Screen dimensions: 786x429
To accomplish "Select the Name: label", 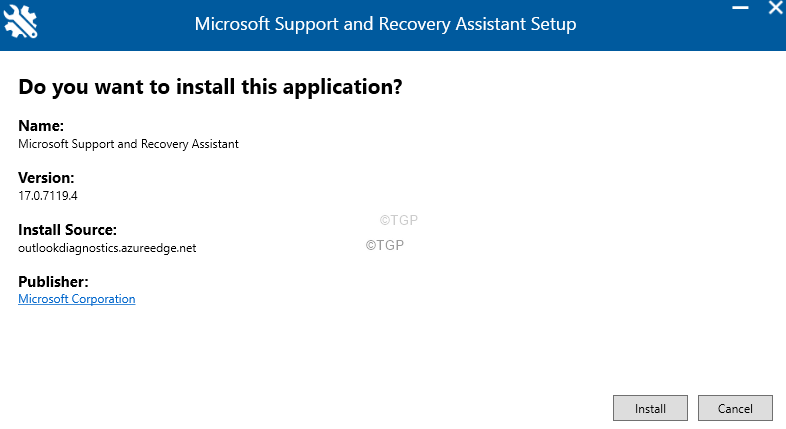I will 41,125.
